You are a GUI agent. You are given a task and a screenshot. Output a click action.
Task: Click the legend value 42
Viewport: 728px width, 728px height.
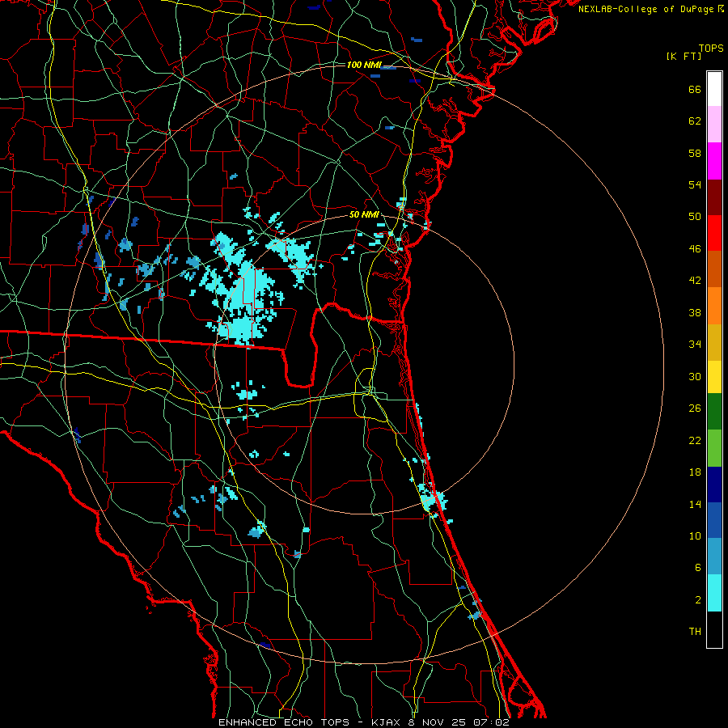pos(695,280)
